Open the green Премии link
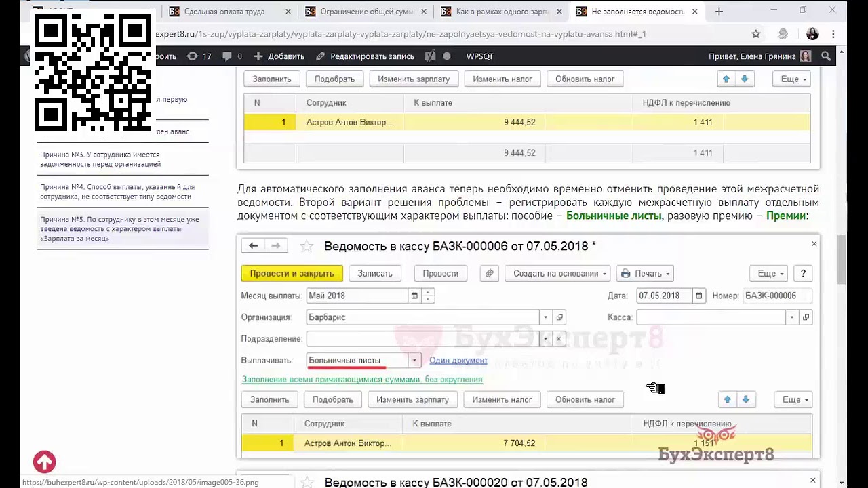868x488 pixels. click(x=786, y=216)
